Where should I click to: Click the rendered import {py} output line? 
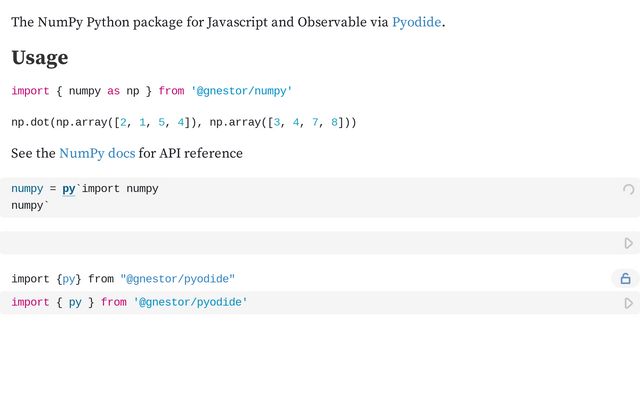click(123, 279)
